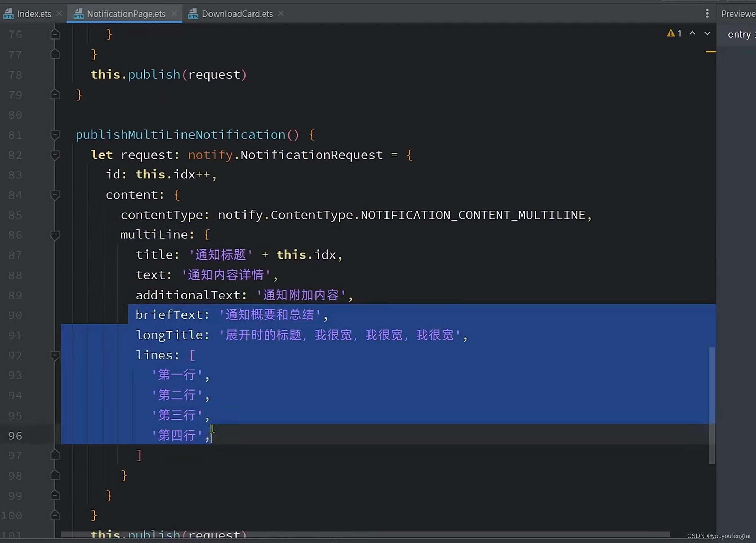Click on the contentType property
The image size is (756, 543).
161,215
